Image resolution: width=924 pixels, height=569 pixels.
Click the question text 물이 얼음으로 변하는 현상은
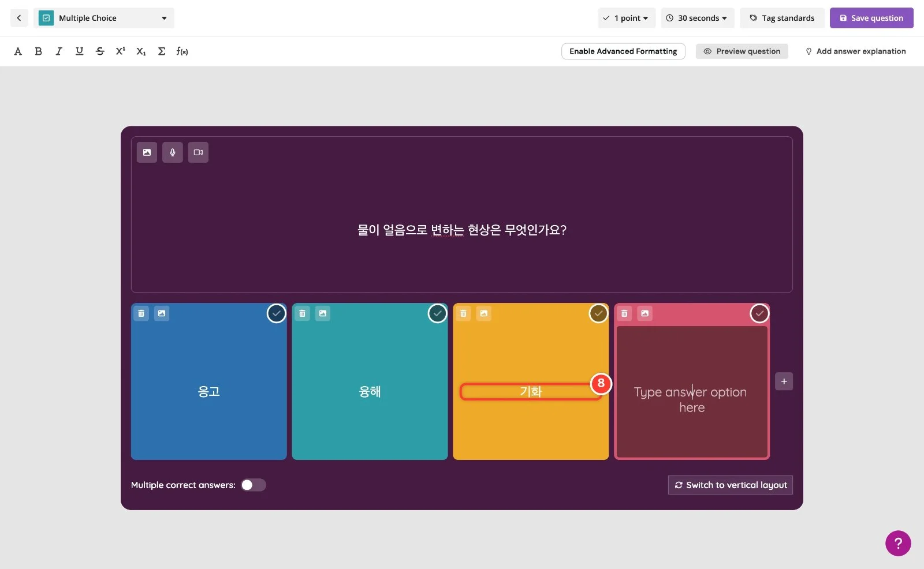tap(429, 230)
